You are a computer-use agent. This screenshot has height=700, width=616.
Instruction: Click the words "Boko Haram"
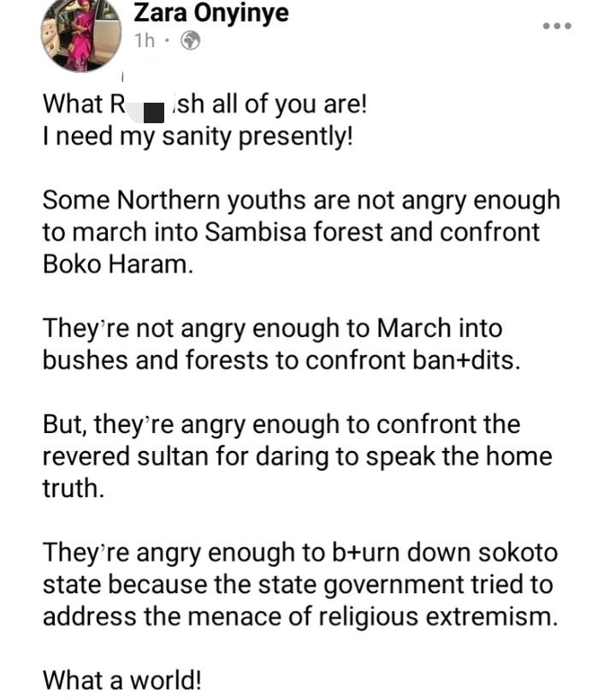tap(114, 264)
